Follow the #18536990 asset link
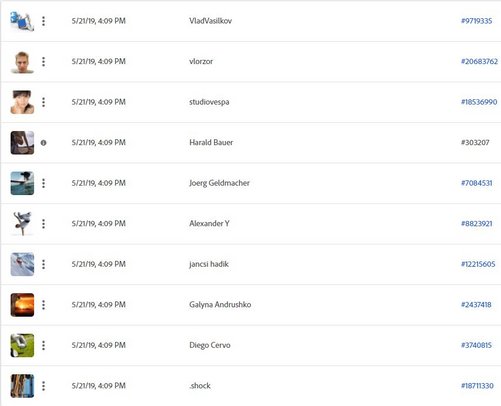 [479, 102]
